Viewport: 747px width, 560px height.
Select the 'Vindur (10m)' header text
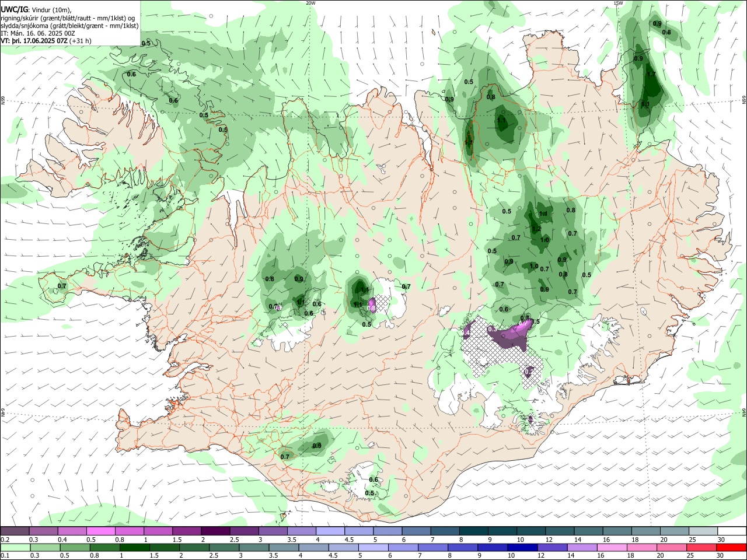coord(51,10)
